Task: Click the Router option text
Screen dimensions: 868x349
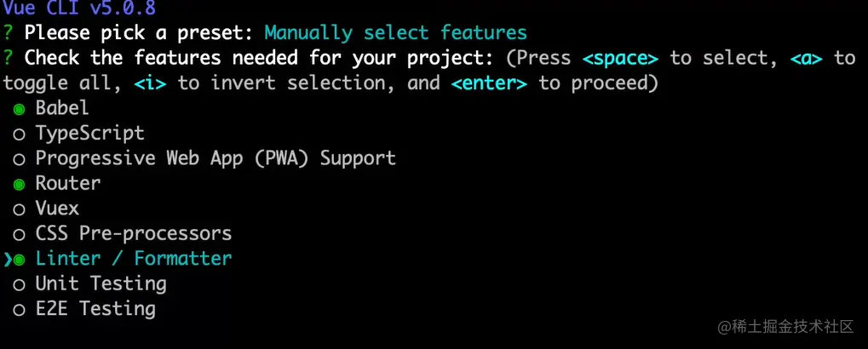Action: tap(68, 183)
